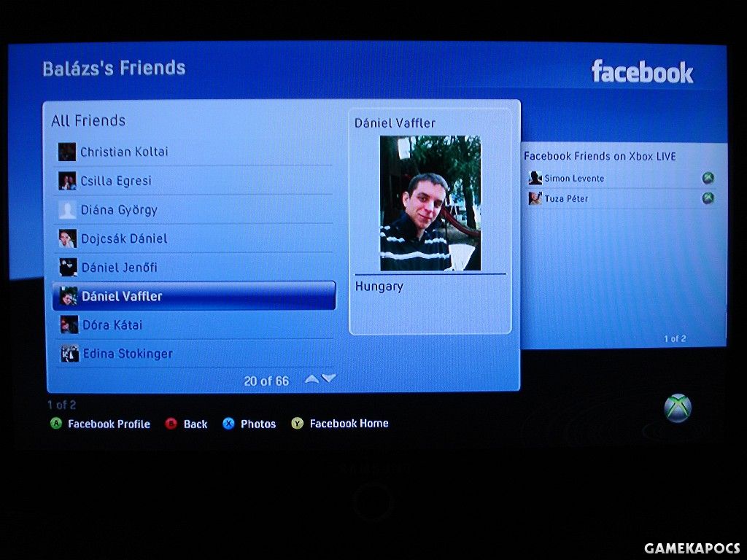Viewport: 747px width, 560px height.
Task: Click Edina Stokinger's avatar picture
Action: (69, 354)
